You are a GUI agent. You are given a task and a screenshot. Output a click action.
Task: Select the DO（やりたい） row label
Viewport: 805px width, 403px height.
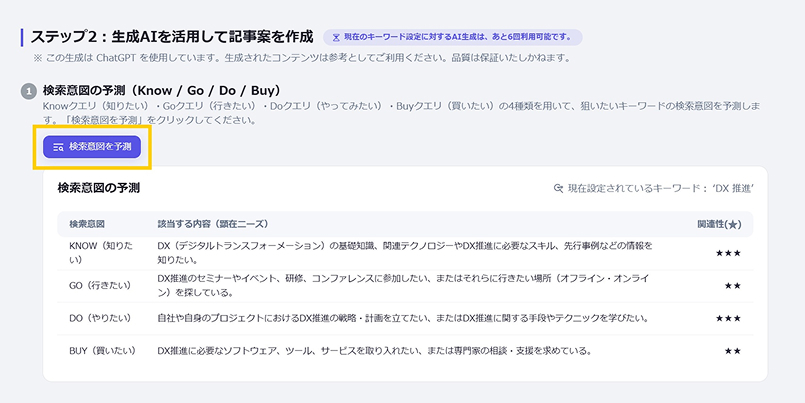(101, 319)
